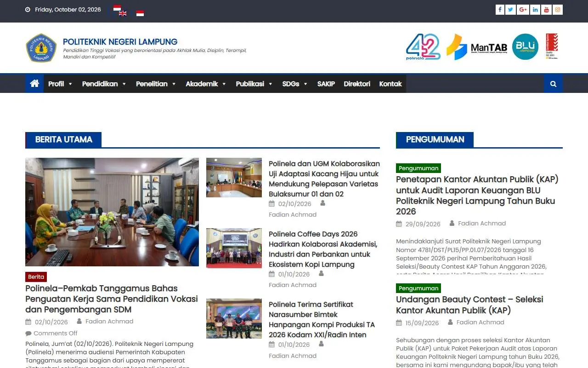Click the 29/09/2026 announcement date
588x368 pixels.
tap(423, 224)
